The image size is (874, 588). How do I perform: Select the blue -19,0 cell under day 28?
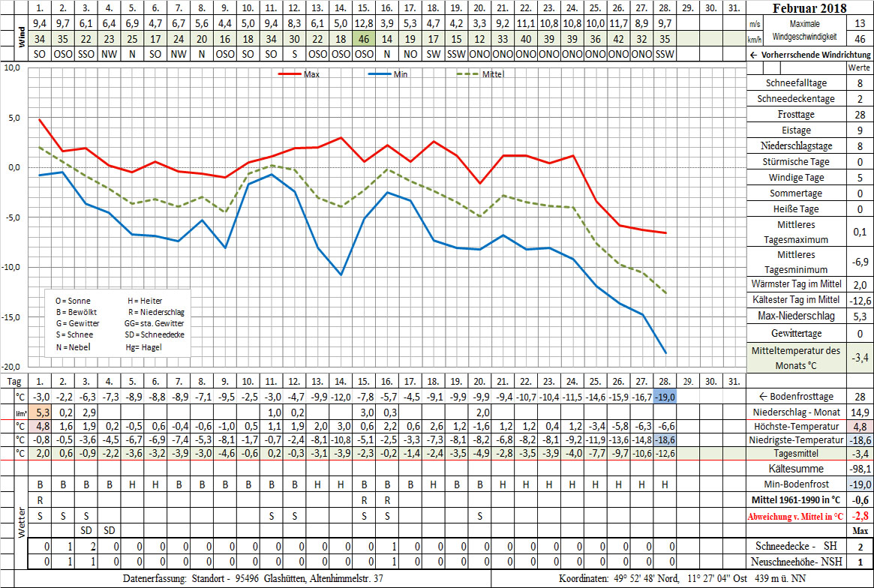tap(665, 397)
